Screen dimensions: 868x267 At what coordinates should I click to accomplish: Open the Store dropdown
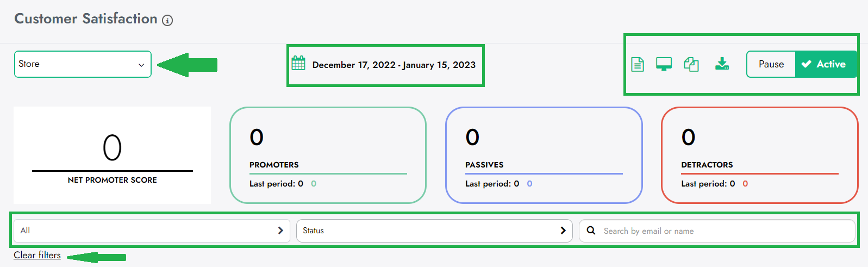point(83,64)
